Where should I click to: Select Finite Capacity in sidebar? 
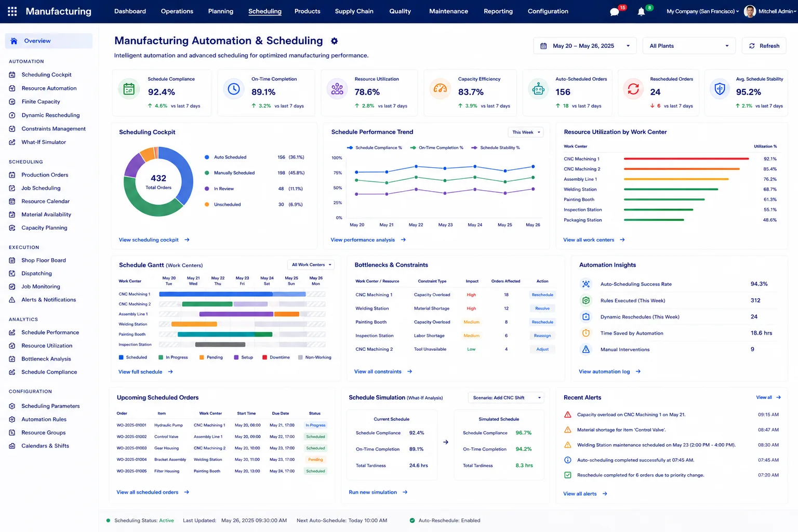41,102
